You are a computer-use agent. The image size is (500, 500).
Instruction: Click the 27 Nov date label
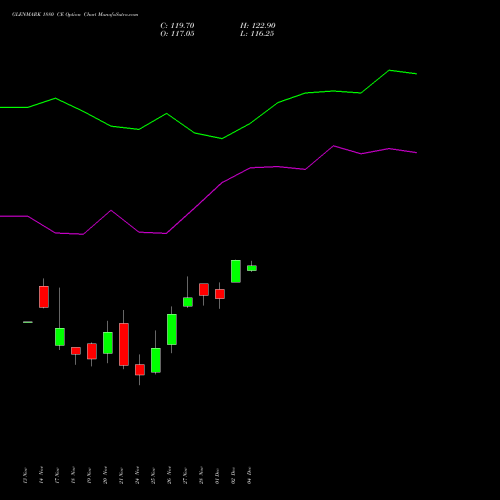[x=185, y=475]
